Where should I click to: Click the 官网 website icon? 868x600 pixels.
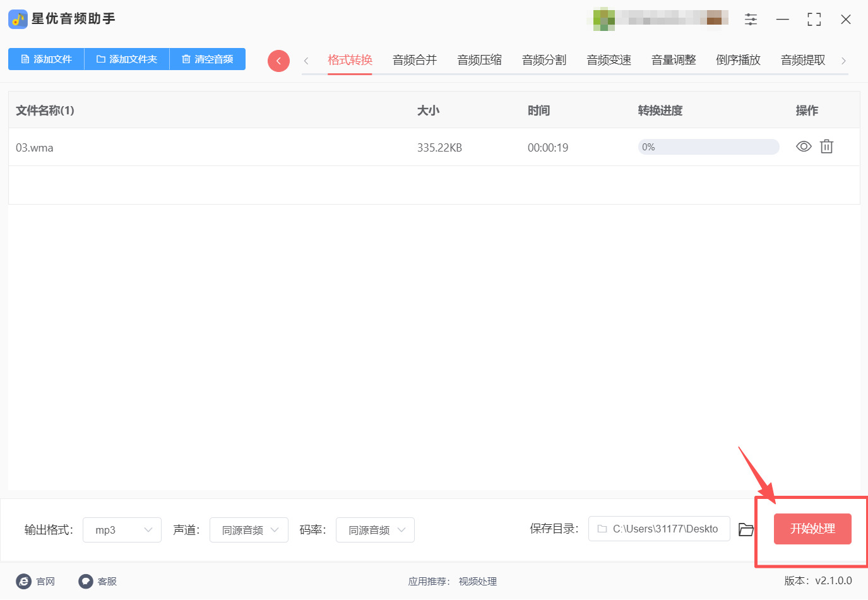click(24, 581)
